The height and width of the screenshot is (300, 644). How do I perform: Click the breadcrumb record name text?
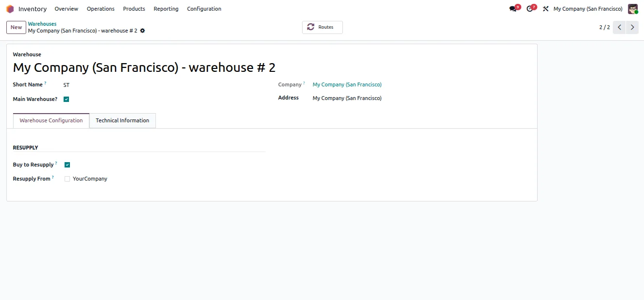click(x=83, y=31)
